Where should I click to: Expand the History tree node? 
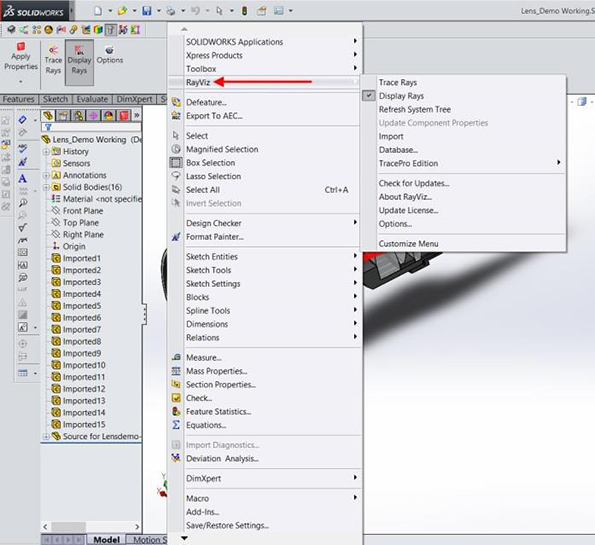pos(46,151)
